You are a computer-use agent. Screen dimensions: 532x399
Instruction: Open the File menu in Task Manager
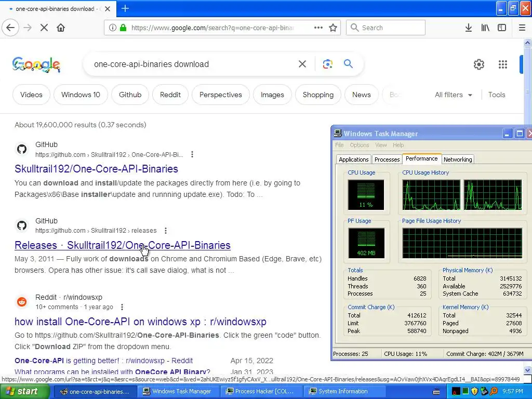[x=339, y=145]
